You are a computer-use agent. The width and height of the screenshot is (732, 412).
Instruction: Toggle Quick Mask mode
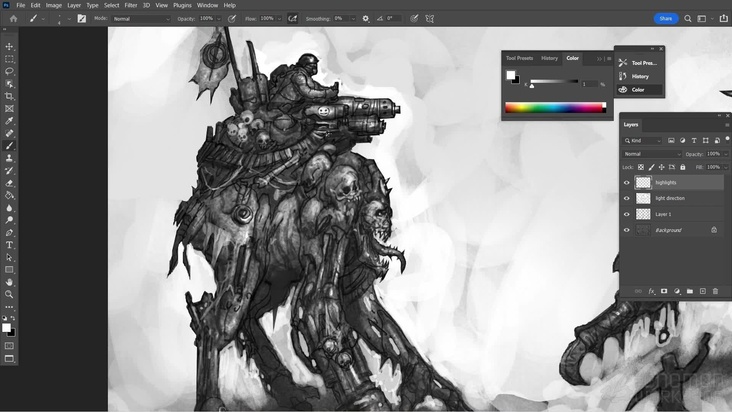click(x=9, y=346)
